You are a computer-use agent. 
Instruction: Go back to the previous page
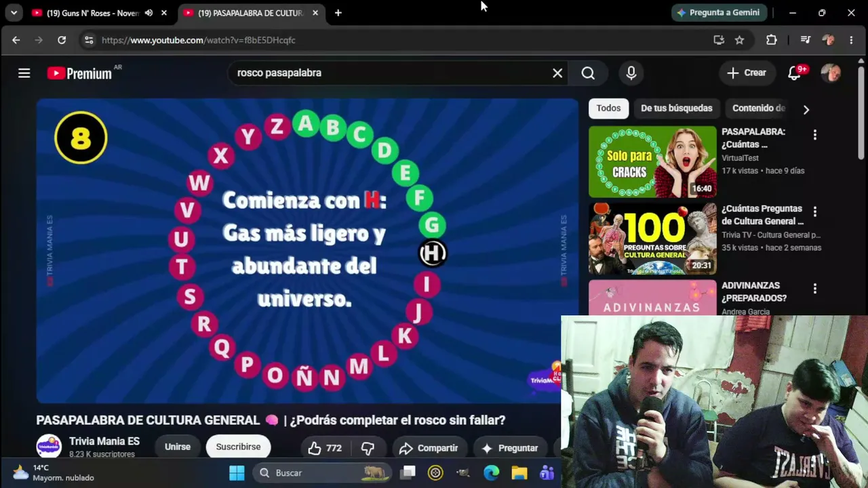(x=16, y=40)
